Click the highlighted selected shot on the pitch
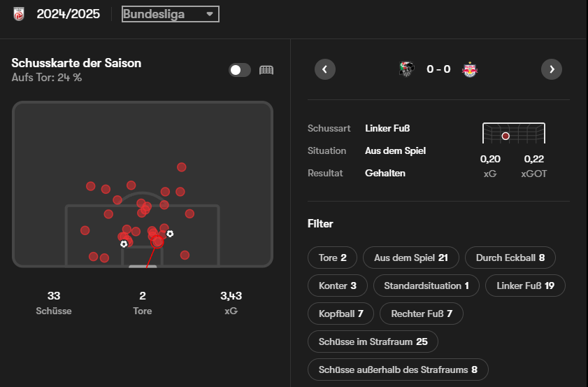 [x=157, y=241]
